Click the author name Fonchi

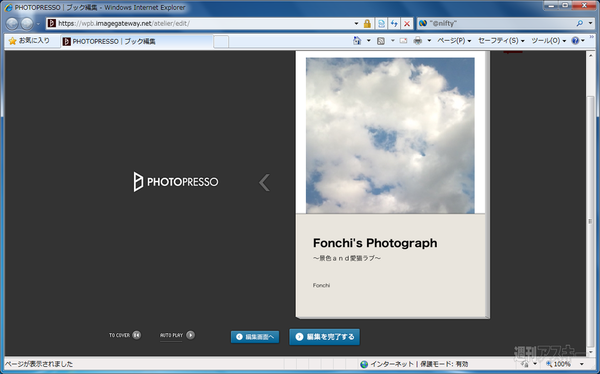[x=321, y=285]
